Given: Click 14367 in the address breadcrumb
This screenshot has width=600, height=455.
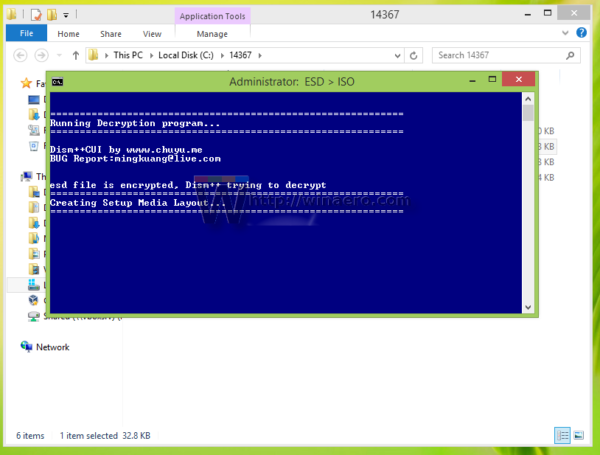Looking at the screenshot, I should point(240,55).
